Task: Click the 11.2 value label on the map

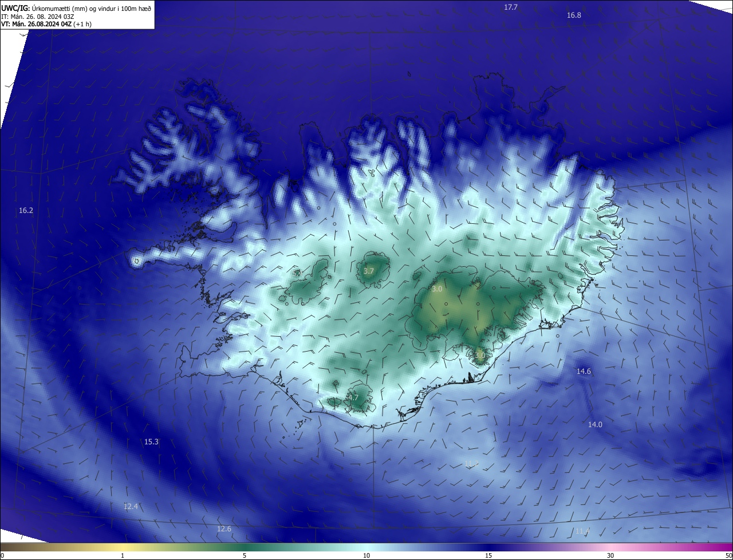Action: pos(471,463)
